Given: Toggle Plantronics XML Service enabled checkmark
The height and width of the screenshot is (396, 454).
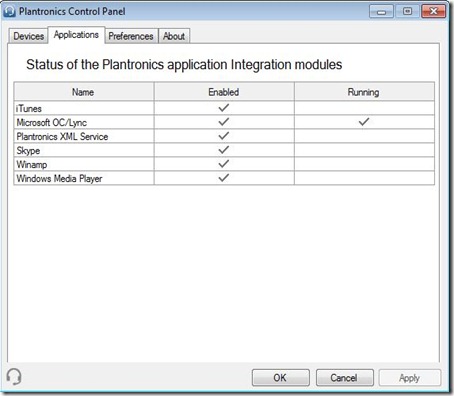Looking at the screenshot, I should pyautogui.click(x=224, y=136).
